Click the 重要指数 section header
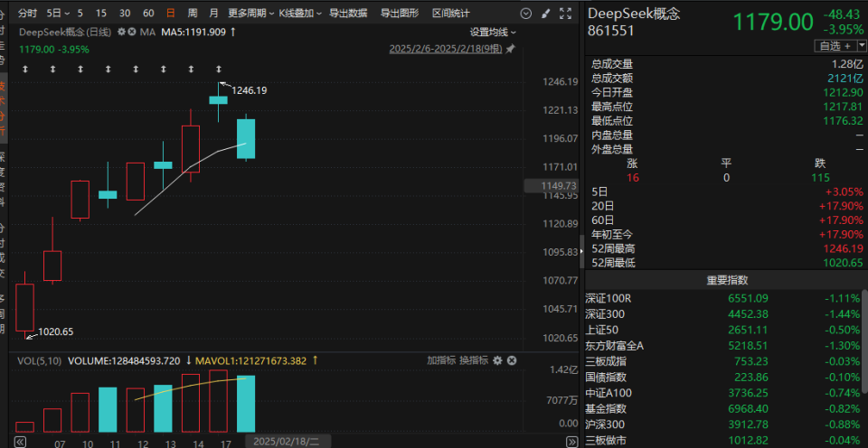Viewport: 868px width, 448px height. 727,280
